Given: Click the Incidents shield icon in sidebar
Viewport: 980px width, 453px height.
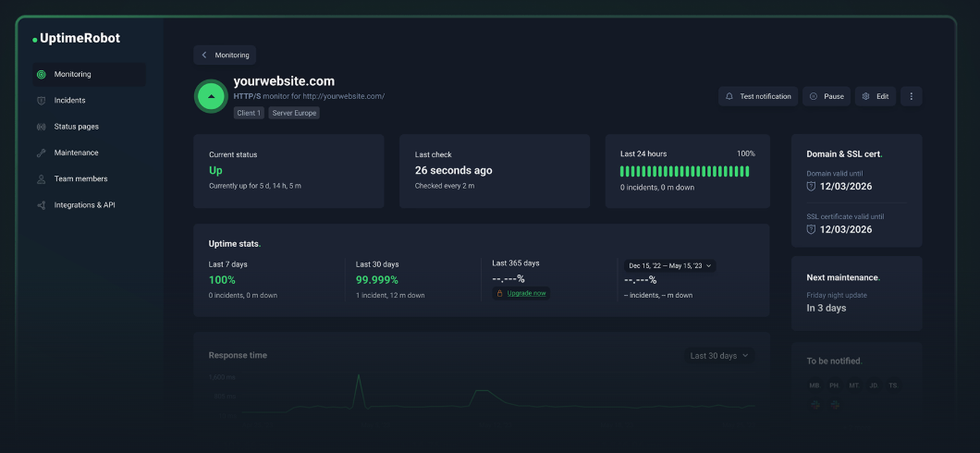Looking at the screenshot, I should pyautogui.click(x=42, y=101).
